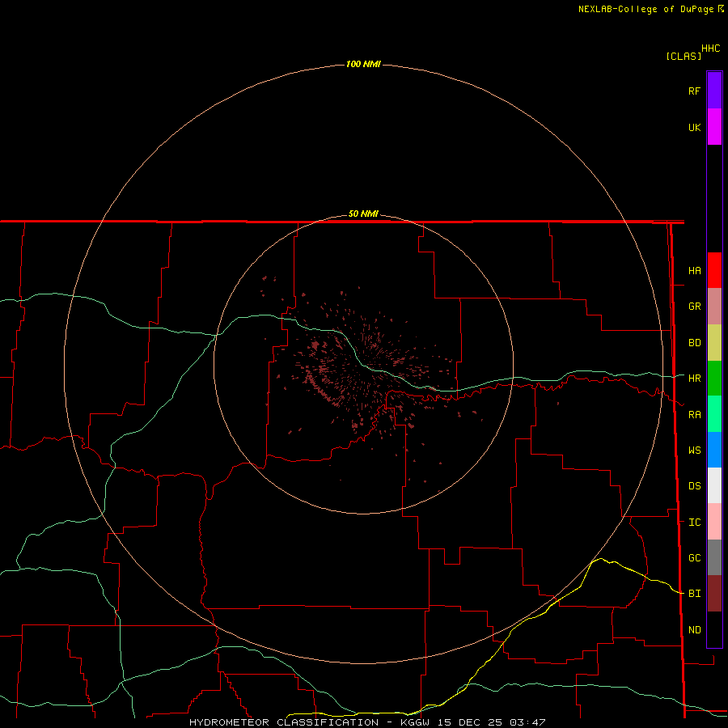Click the magenta UK color swatch
This screenshot has width=728, height=728.
point(714,127)
